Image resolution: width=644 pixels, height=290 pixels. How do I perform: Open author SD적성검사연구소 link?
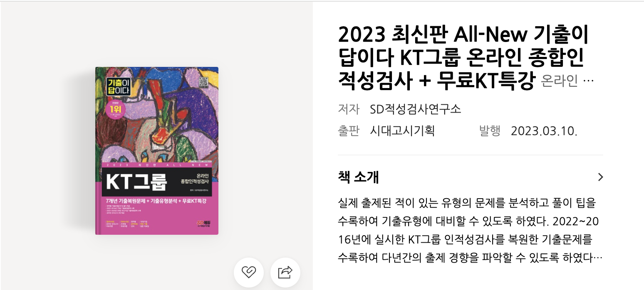(416, 109)
